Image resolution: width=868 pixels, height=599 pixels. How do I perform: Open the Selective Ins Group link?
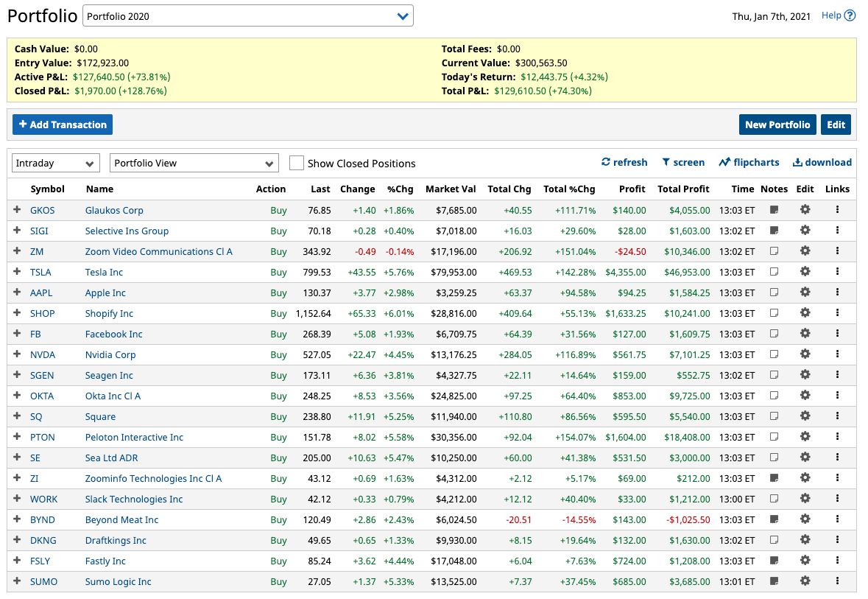coord(127,231)
